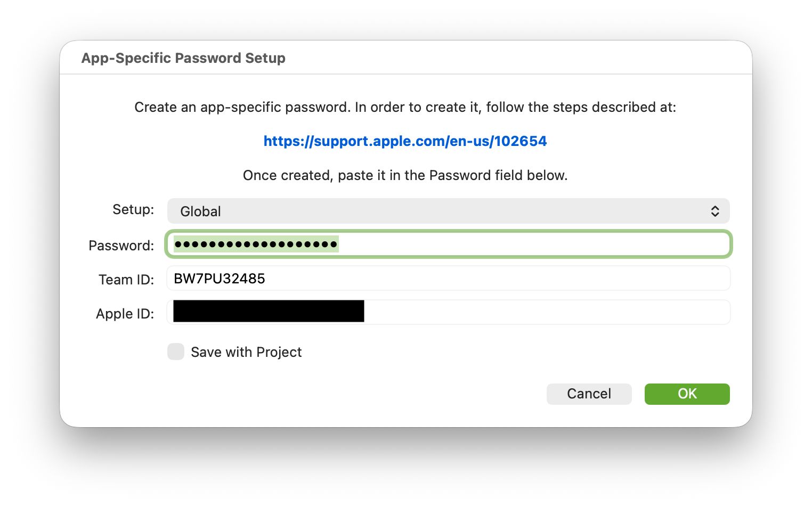The image size is (812, 506).
Task: Click the 'Team ID:' label
Action: click(x=126, y=280)
